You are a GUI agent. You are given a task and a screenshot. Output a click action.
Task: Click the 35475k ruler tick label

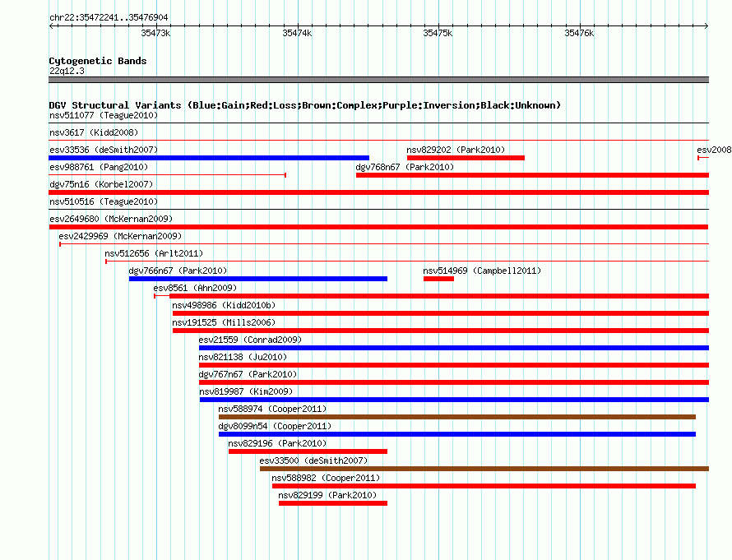click(x=438, y=33)
